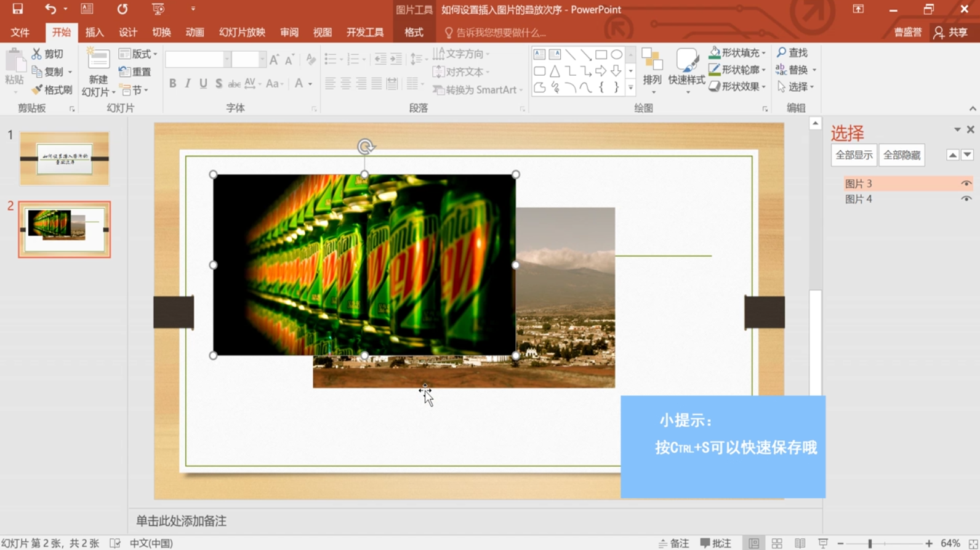Open the 选择 select dropdown in editing group
The height and width of the screenshot is (550, 980).
(x=796, y=87)
